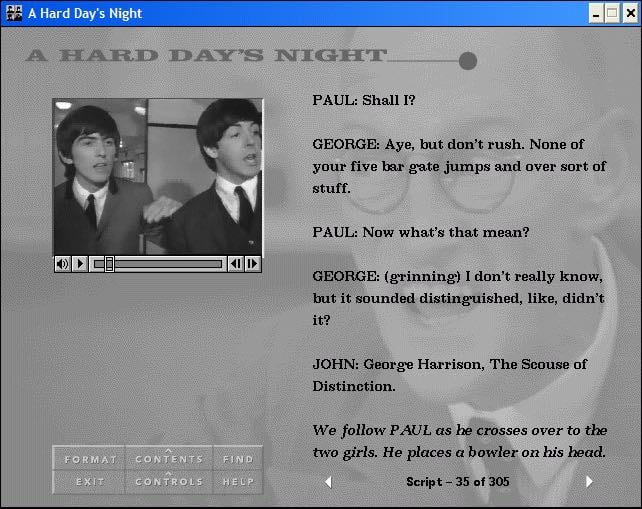Click the A Hard Day's Night heading
The width and height of the screenshot is (642, 509).
point(206,55)
